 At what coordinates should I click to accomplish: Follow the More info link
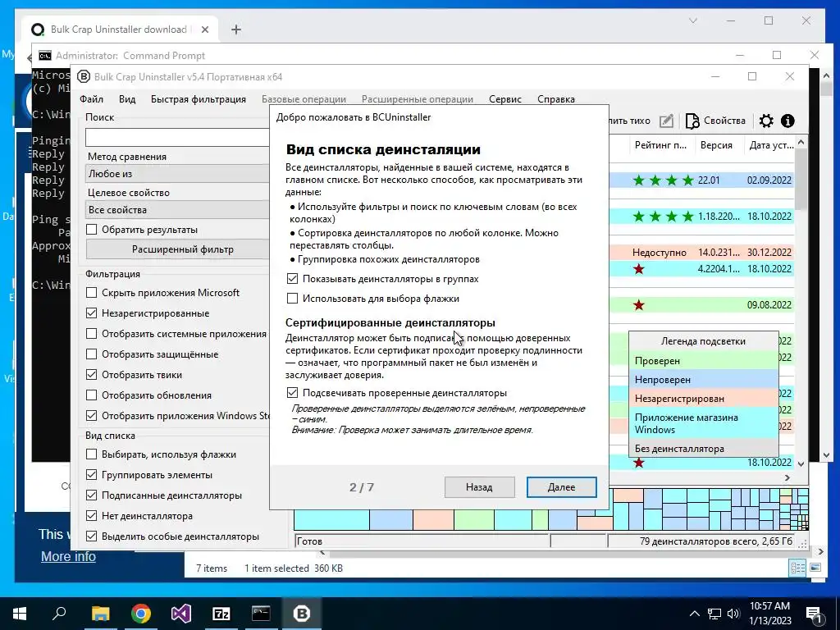[68, 557]
